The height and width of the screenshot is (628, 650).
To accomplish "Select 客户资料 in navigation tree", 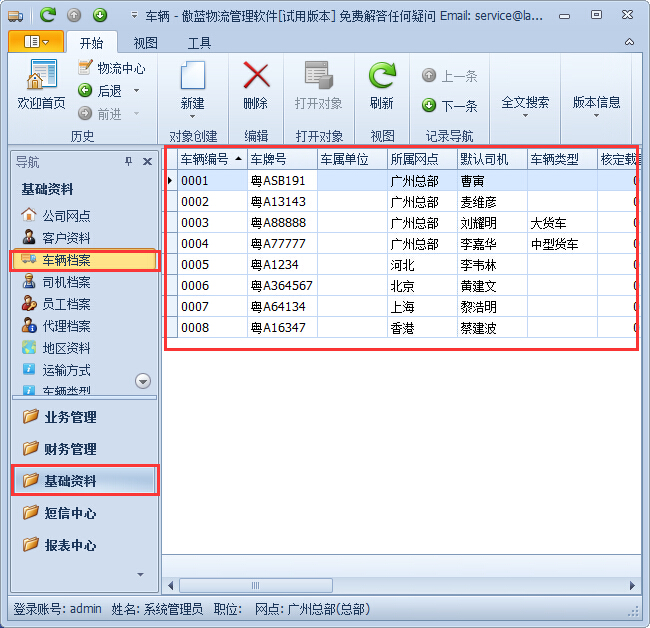I will coord(65,238).
